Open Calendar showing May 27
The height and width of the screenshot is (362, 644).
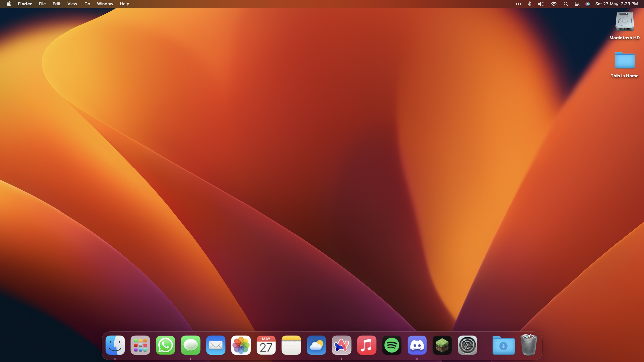(266, 345)
